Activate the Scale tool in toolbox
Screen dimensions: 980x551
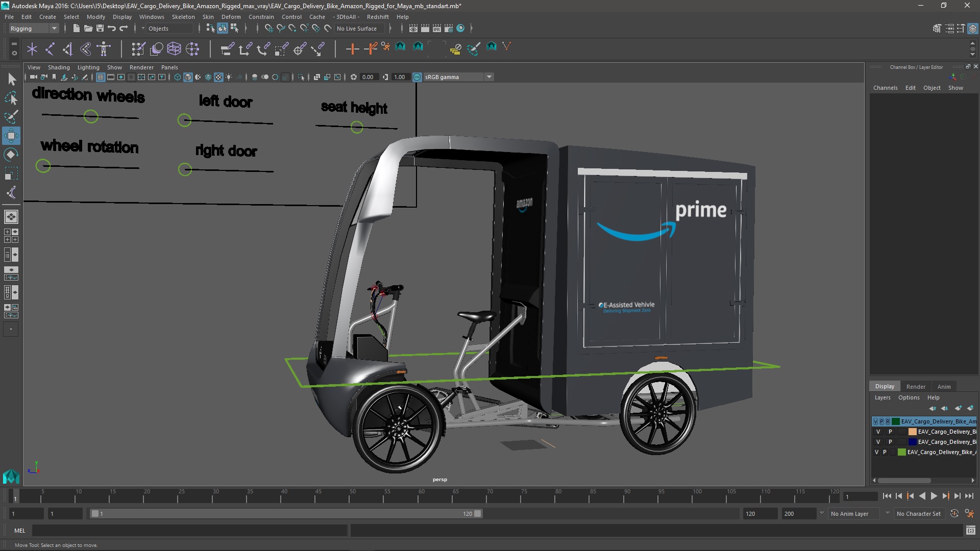[x=11, y=173]
